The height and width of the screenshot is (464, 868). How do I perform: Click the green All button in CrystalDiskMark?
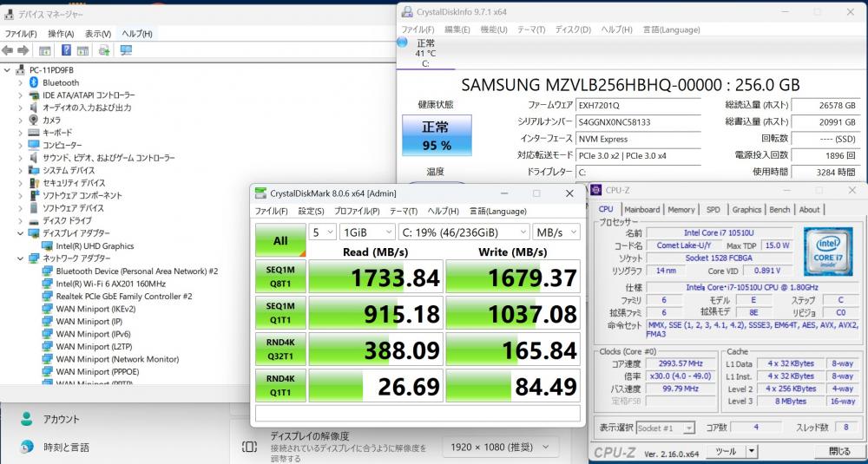tap(280, 240)
